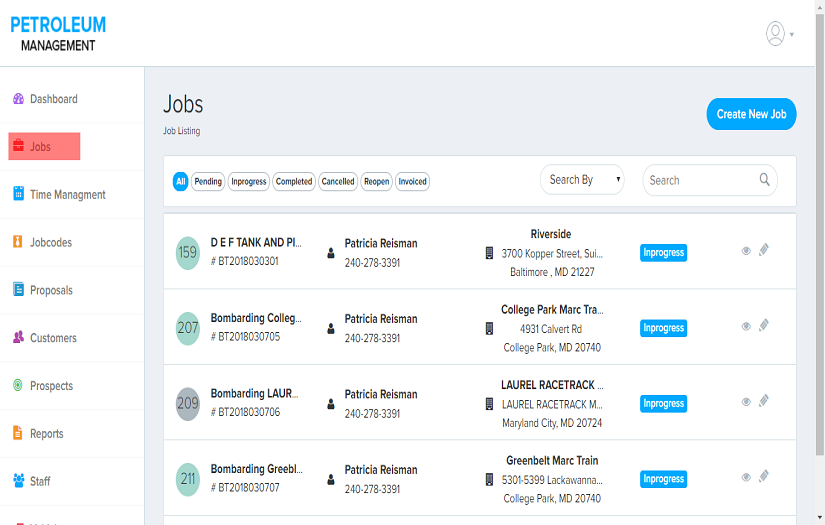Filter jobs by Inprogress status
This screenshot has width=825, height=525.
[249, 181]
